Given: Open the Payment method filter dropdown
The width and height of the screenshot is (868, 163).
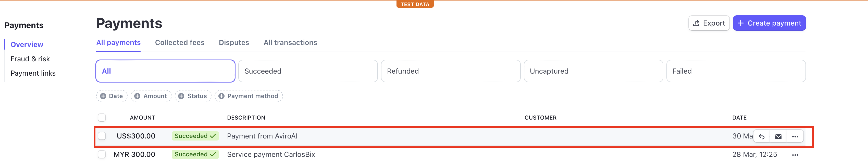Looking at the screenshot, I should pyautogui.click(x=249, y=96).
